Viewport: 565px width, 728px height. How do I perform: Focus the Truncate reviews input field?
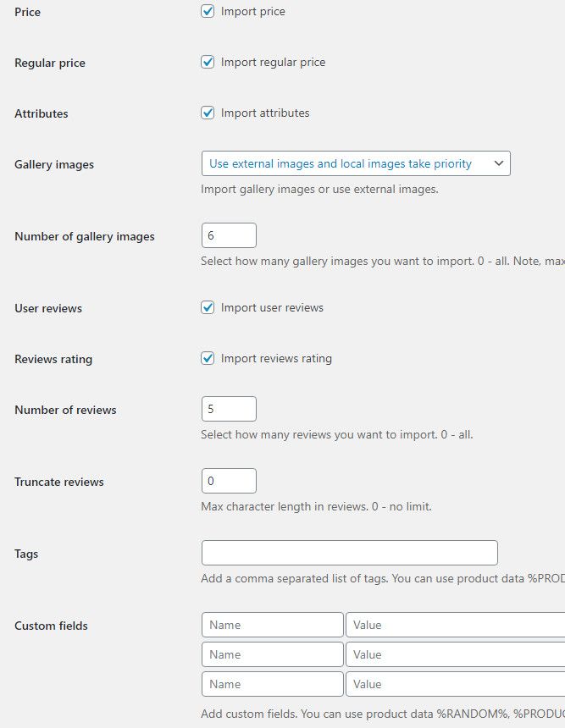[x=229, y=481]
